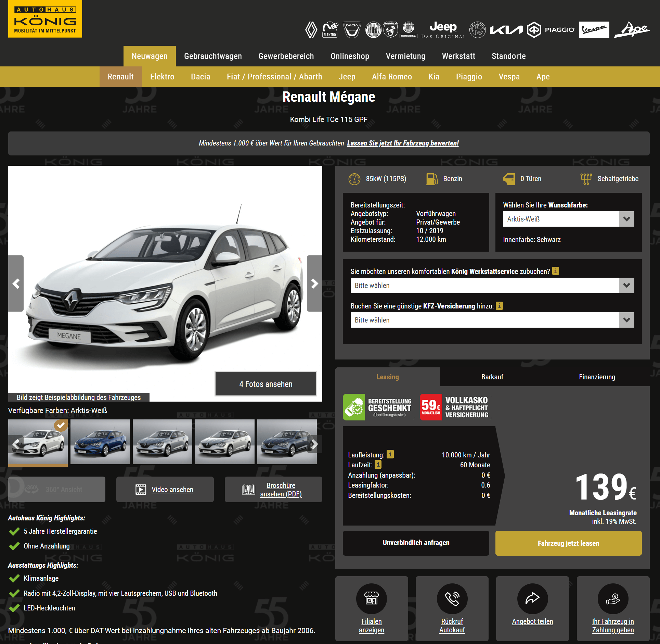660x644 pixels.
Task: Select the dark blue-grey Mégane thumbnail
Action: point(287,442)
